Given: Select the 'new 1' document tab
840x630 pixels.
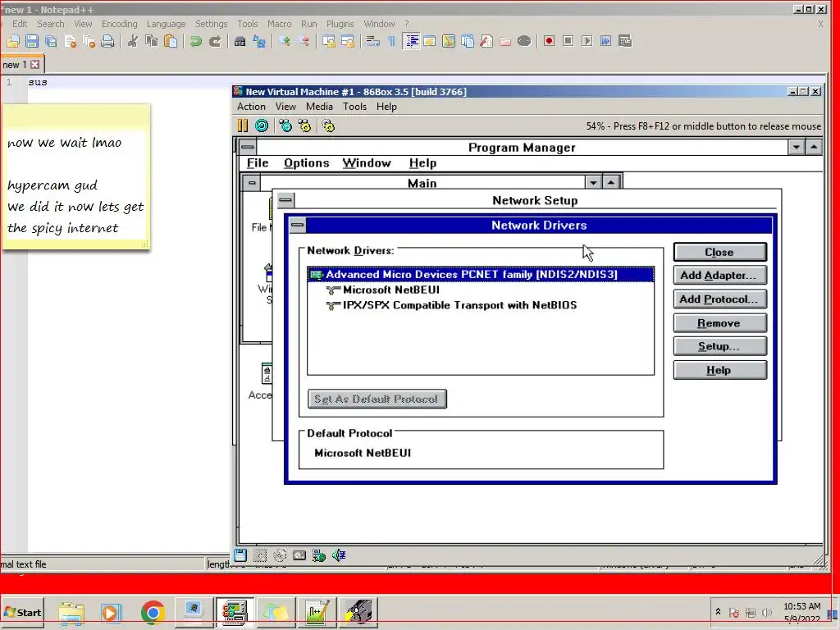Looking at the screenshot, I should (x=15, y=64).
